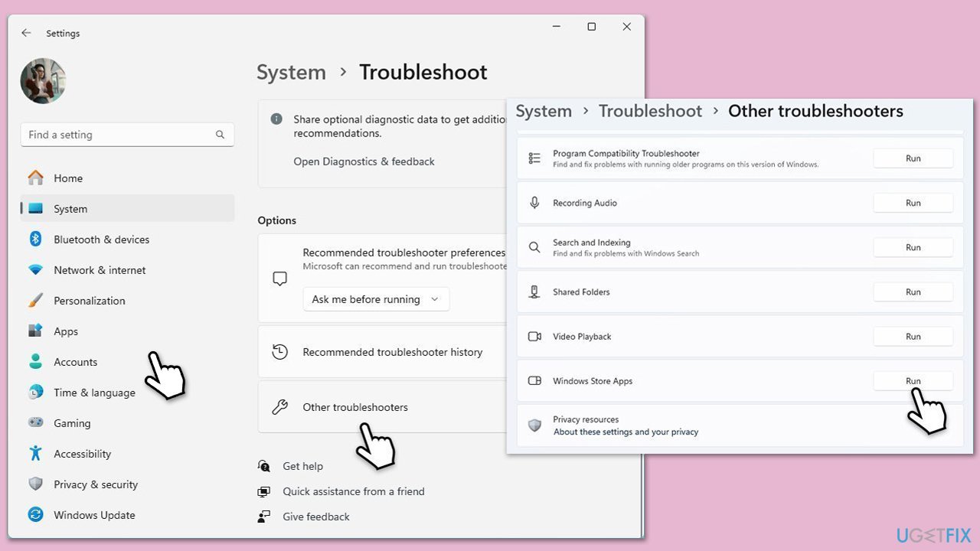The width and height of the screenshot is (980, 551).
Task: Click the Home house icon
Action: pyautogui.click(x=35, y=178)
